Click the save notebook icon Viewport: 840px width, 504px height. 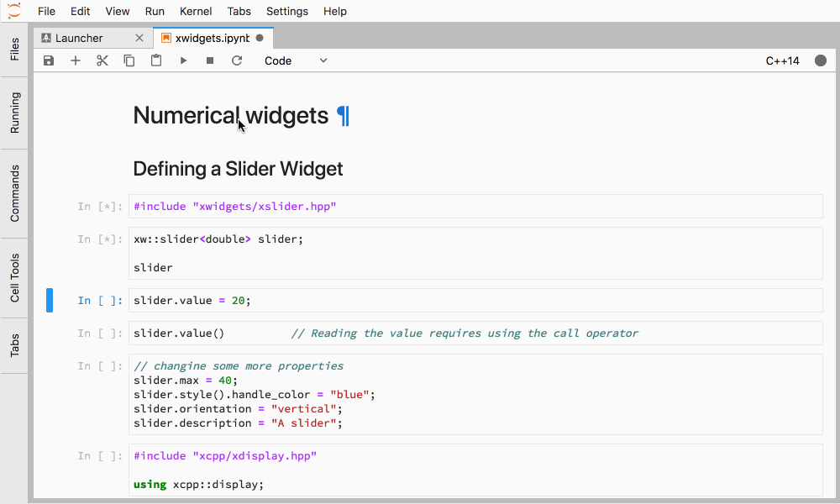(x=49, y=60)
